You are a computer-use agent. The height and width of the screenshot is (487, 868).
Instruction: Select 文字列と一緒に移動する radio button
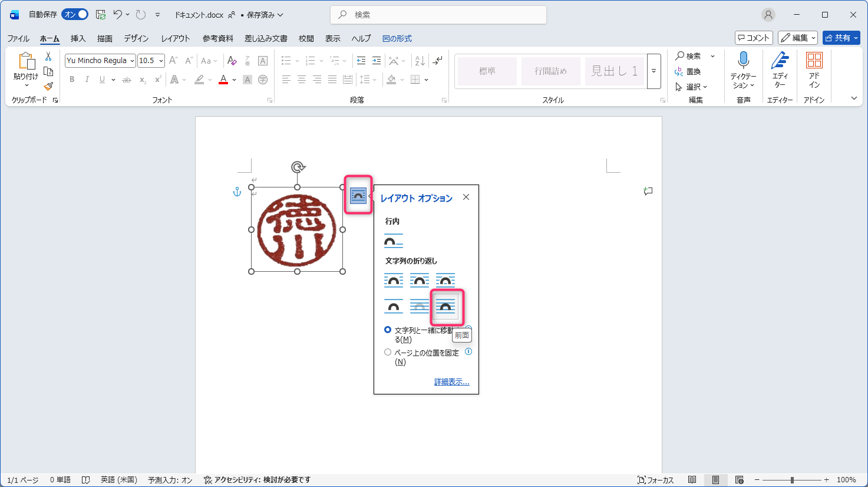pyautogui.click(x=388, y=330)
